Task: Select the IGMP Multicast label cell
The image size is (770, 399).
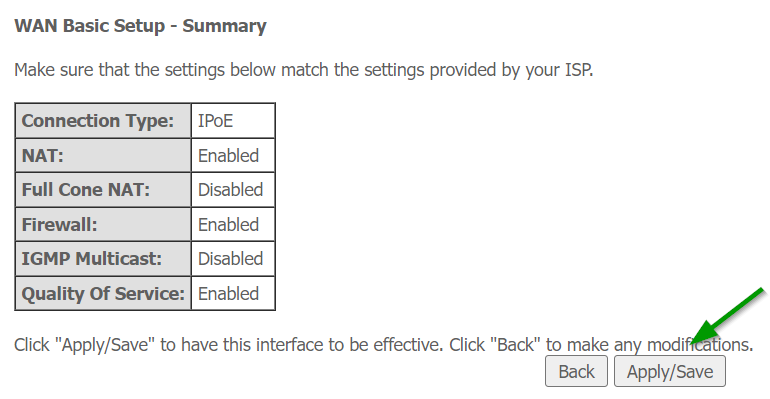Action: coord(103,259)
